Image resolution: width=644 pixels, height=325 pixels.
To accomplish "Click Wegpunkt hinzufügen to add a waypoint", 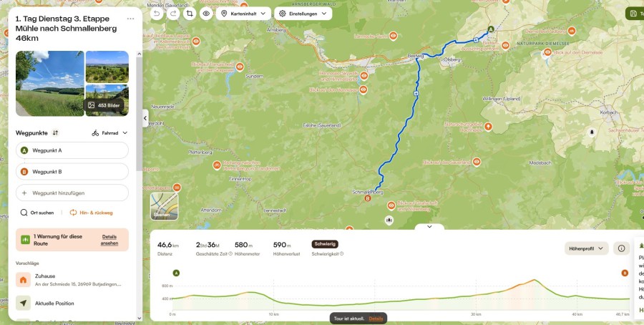I will click(72, 193).
